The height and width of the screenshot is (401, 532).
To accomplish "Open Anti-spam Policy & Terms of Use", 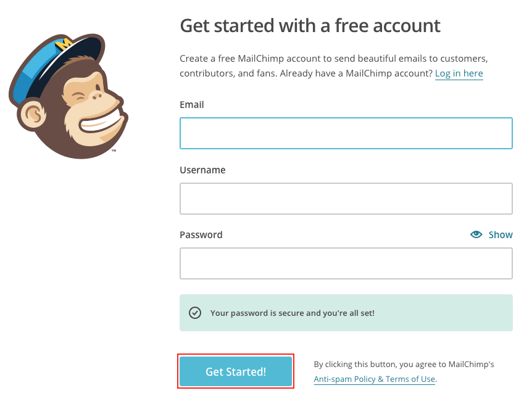I will pos(374,379).
